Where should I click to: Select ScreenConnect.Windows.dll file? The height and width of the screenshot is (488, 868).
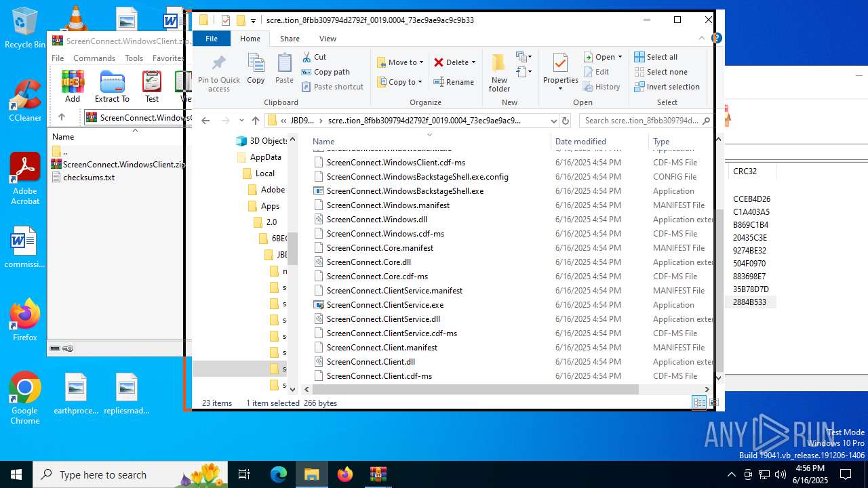click(x=376, y=220)
